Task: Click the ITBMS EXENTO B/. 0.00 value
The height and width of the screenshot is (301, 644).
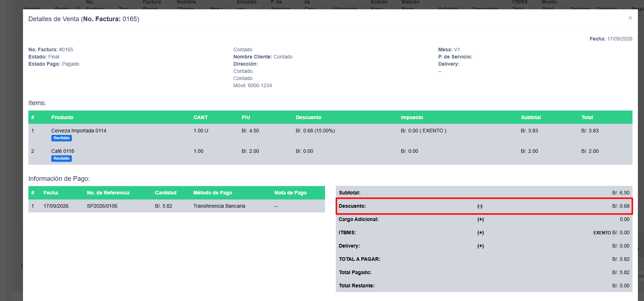Action: pos(611,232)
